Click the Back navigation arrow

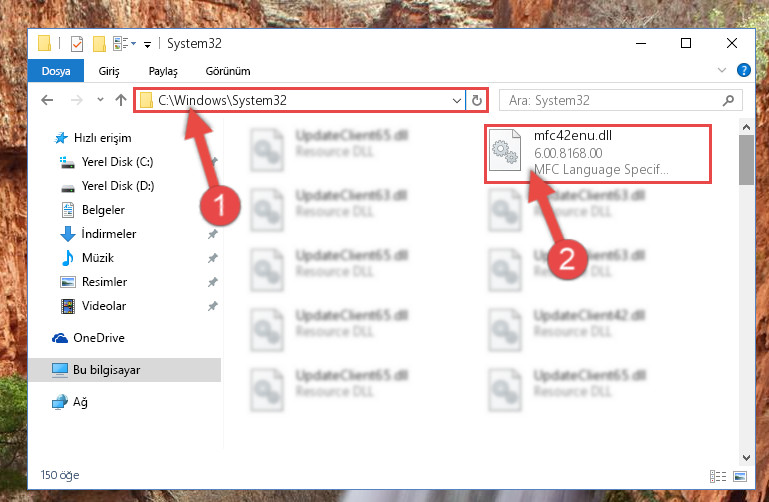[x=47, y=100]
